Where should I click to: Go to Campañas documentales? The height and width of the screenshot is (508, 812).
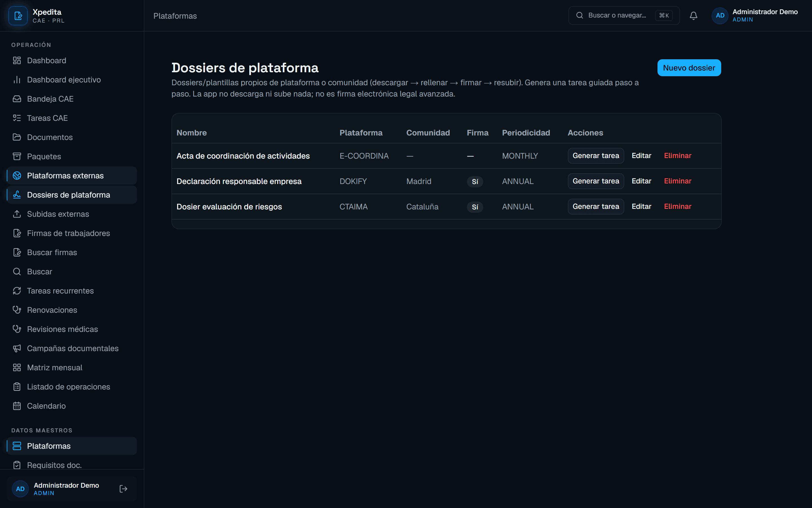(x=72, y=349)
